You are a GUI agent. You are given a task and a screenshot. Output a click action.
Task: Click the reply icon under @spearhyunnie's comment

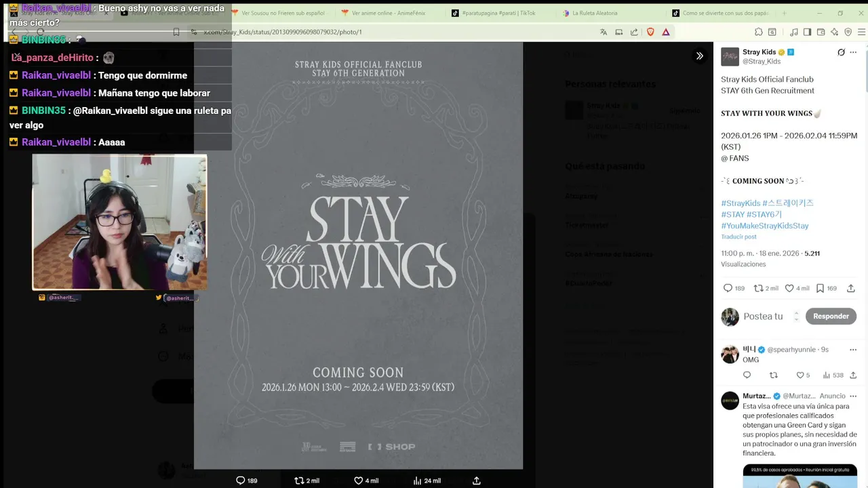click(747, 375)
